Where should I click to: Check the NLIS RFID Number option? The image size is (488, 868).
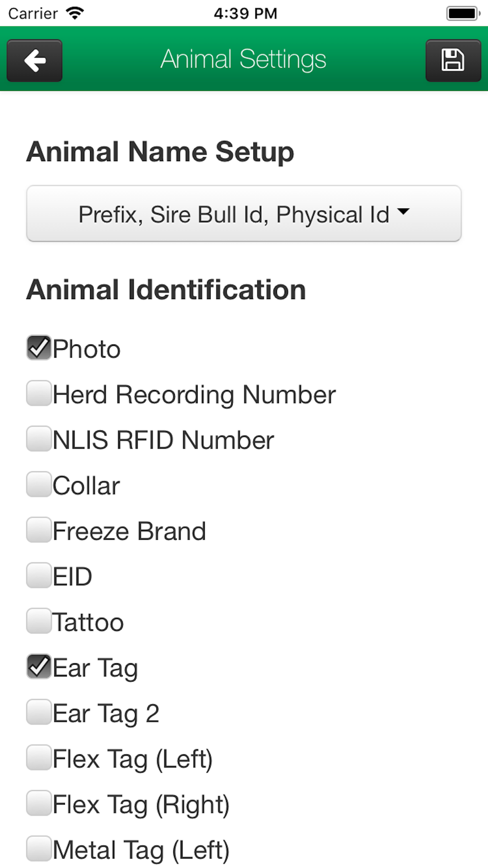(x=39, y=439)
